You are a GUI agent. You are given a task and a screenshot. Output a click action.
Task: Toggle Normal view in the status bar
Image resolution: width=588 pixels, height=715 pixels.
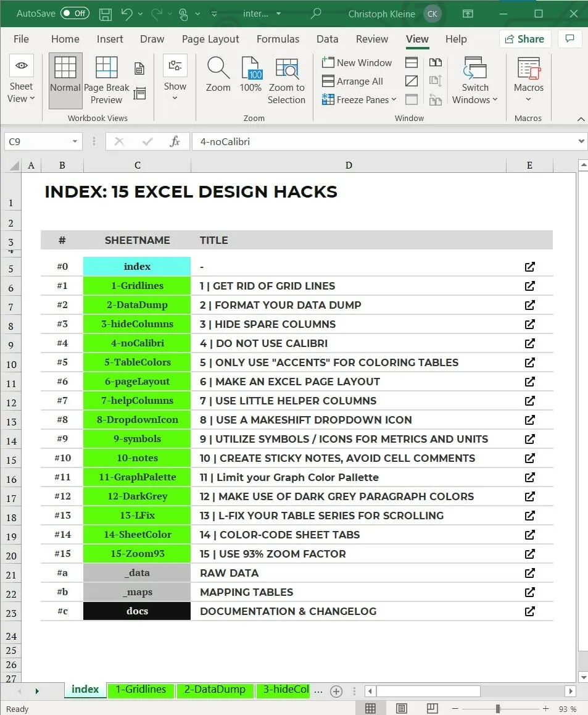tap(370, 708)
